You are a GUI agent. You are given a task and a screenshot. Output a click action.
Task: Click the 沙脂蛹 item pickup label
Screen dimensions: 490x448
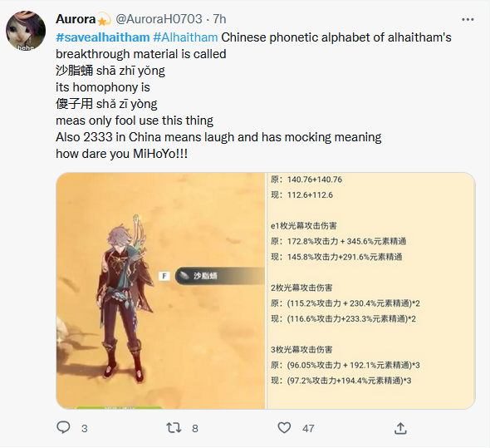tap(220, 276)
